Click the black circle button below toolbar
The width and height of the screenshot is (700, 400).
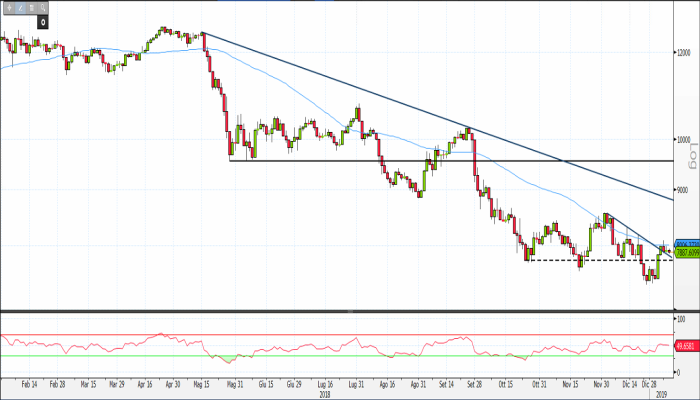click(43, 21)
